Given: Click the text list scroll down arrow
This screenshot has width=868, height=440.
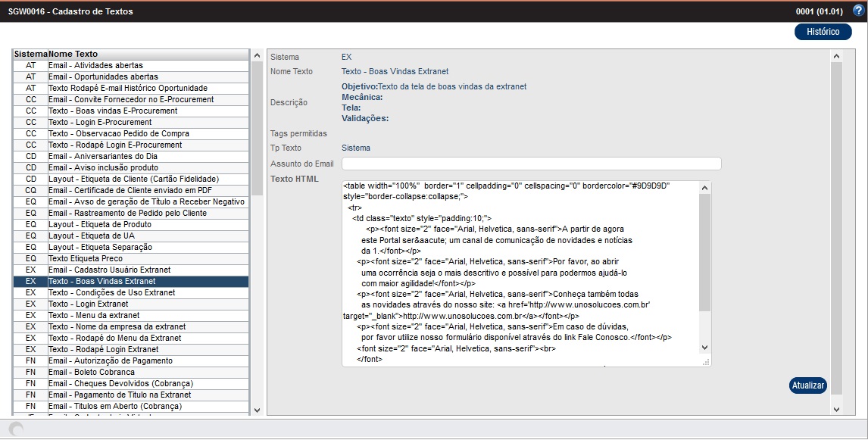Looking at the screenshot, I should pyautogui.click(x=257, y=410).
